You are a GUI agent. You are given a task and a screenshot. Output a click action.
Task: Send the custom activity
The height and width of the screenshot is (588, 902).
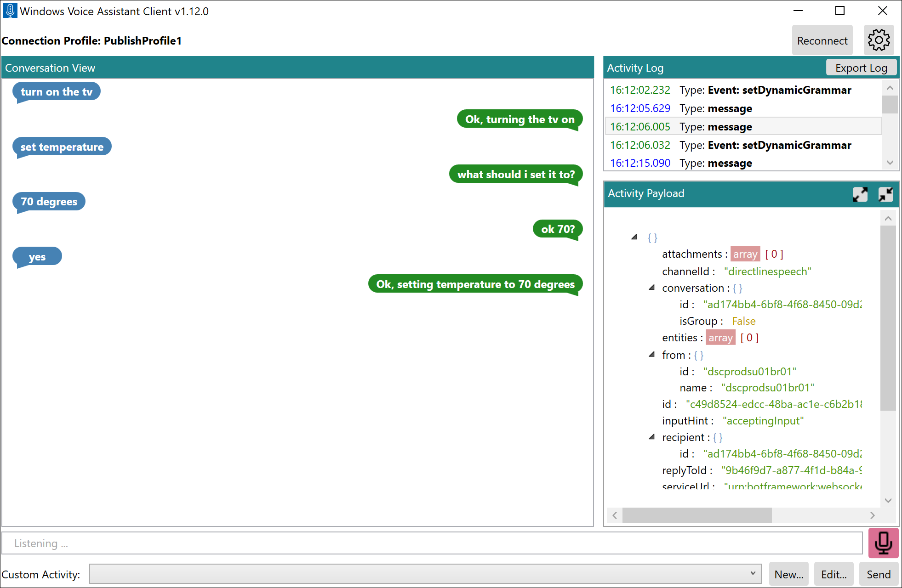[x=879, y=574]
